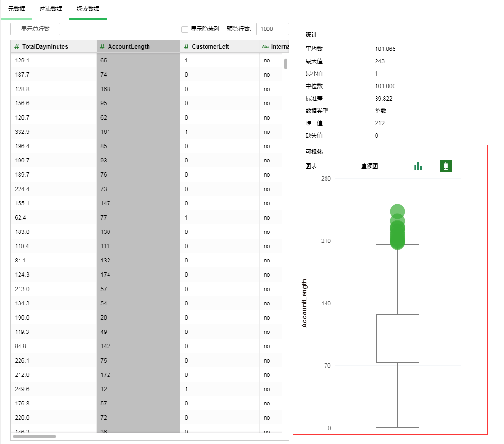Click the 统计 section heading
Image resolution: width=504 pixels, height=444 pixels.
tap(311, 35)
